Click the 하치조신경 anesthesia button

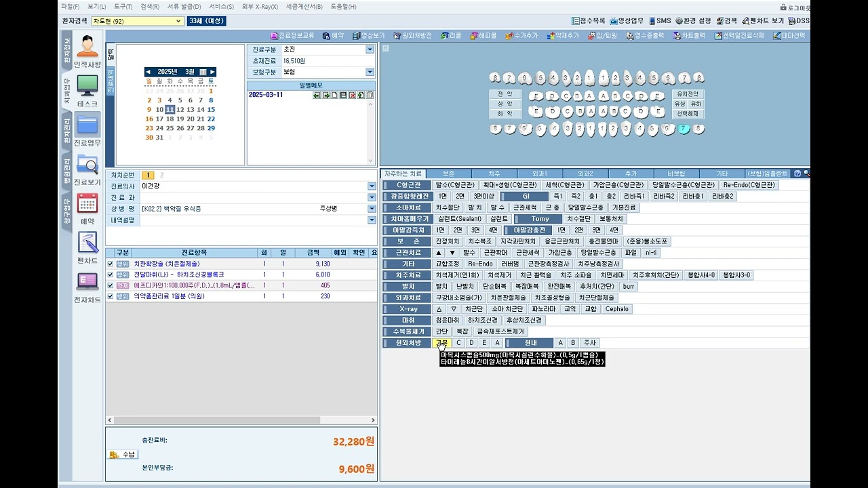pyautogui.click(x=483, y=320)
